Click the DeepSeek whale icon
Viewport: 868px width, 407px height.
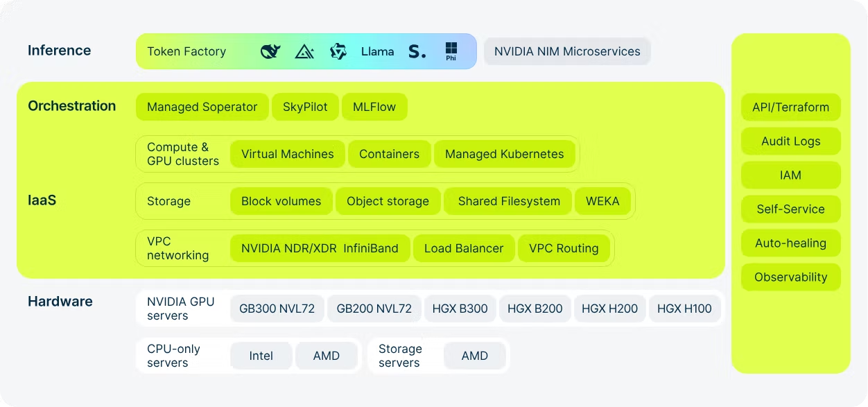(270, 51)
